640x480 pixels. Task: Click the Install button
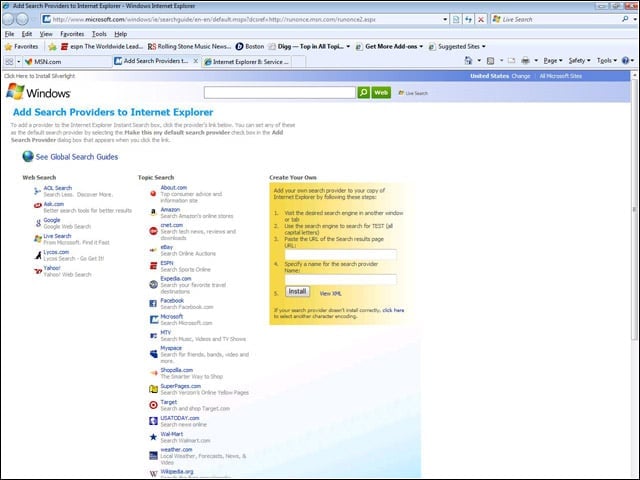pyautogui.click(x=297, y=291)
